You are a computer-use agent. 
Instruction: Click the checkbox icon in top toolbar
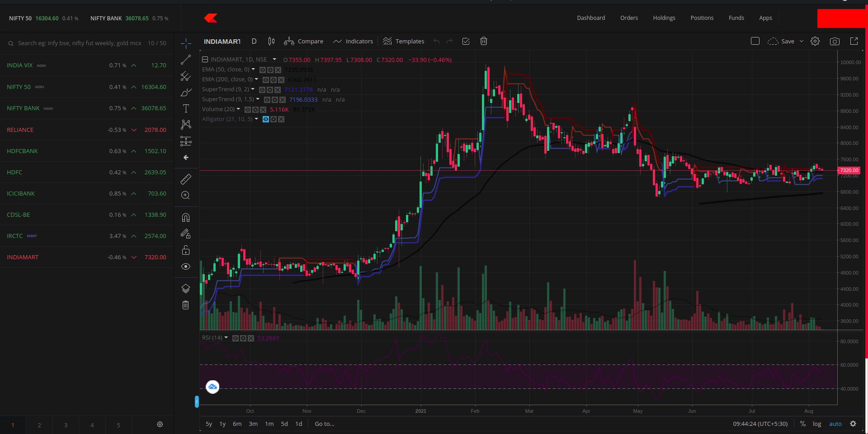[466, 41]
